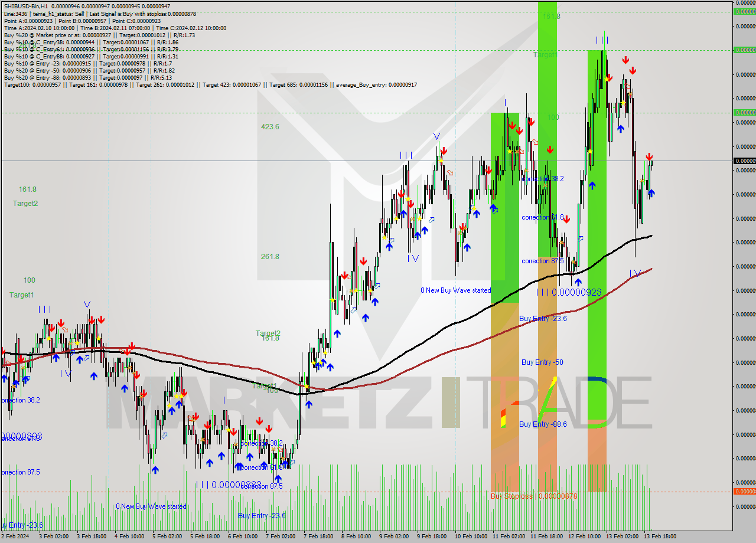The height and width of the screenshot is (543, 756).
Task: Select '6 Feb 10:00' on the time axis
Action: click(243, 537)
